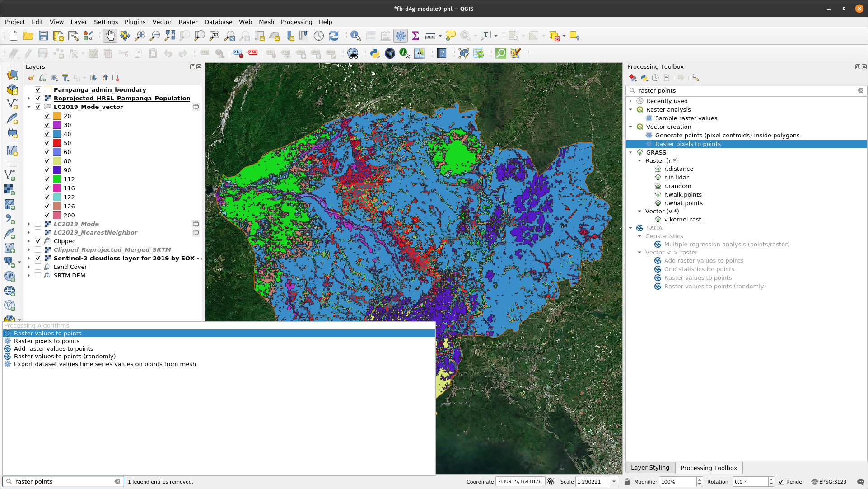Viewport: 868px width, 489px height.
Task: Click the Add raster values to points icon
Action: [8, 348]
